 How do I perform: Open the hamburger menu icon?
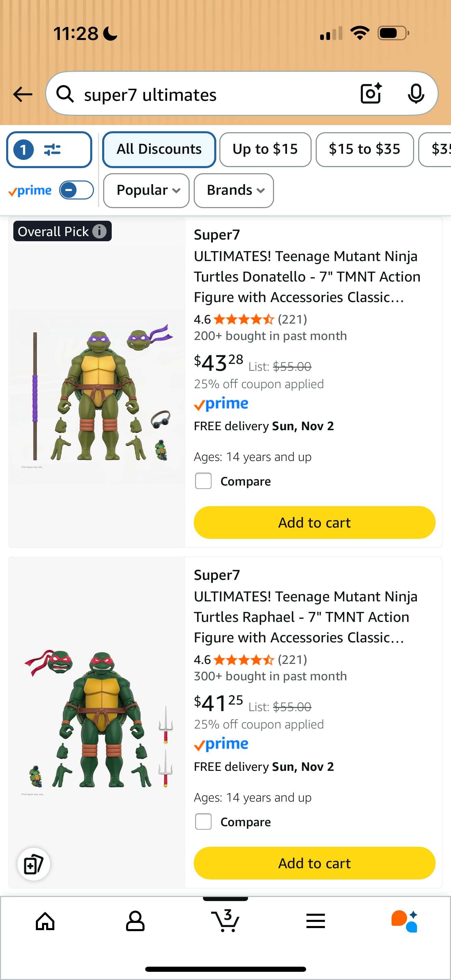point(316,921)
